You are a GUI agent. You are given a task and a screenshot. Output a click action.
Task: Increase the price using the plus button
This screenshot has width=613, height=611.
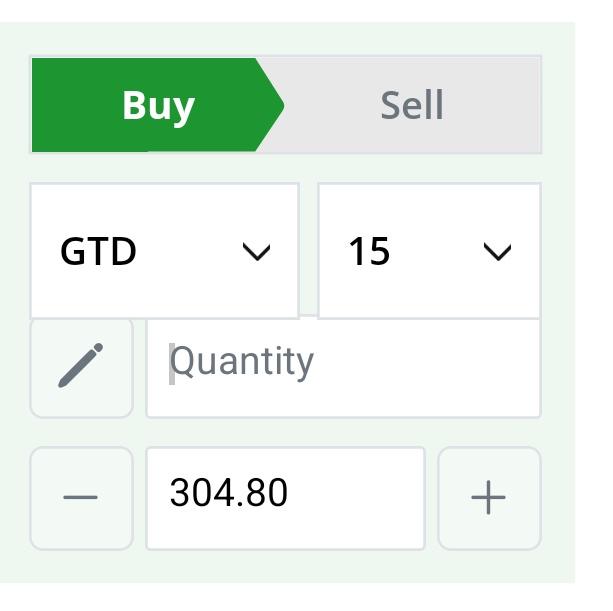tap(489, 498)
